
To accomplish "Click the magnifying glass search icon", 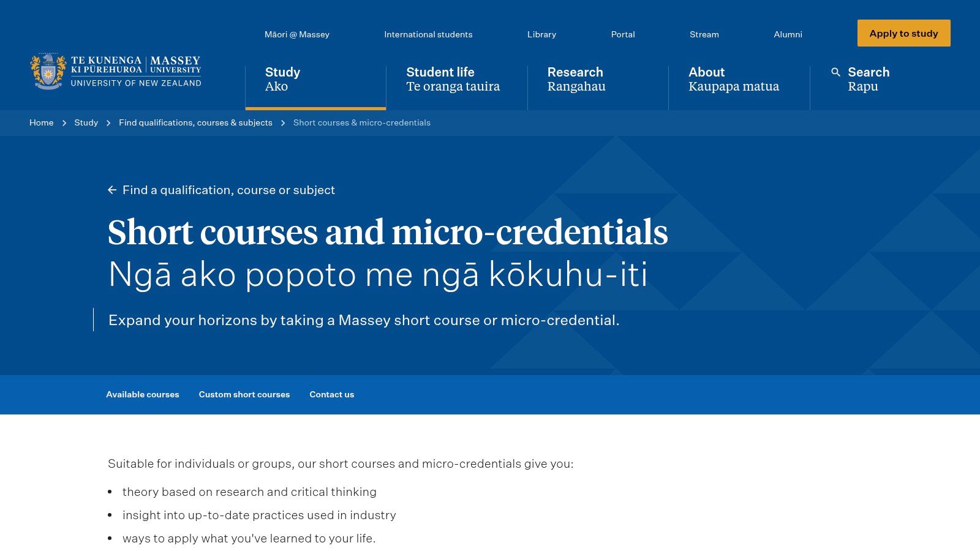I will 835,72.
